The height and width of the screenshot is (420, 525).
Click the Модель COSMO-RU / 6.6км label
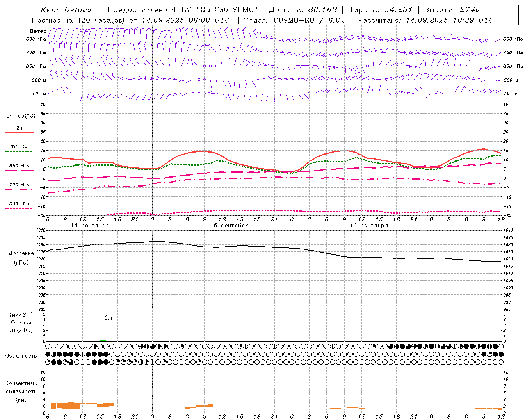(295, 20)
